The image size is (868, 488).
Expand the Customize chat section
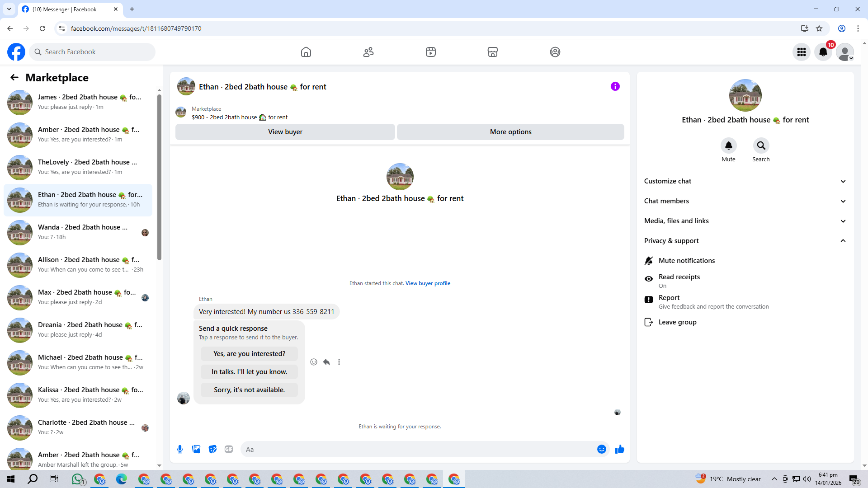pos(745,181)
